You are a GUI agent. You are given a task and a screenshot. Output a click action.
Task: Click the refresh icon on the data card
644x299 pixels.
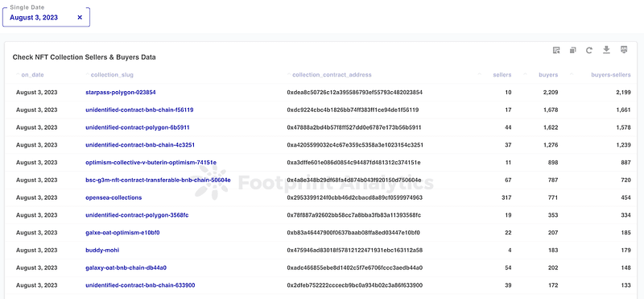(x=589, y=50)
